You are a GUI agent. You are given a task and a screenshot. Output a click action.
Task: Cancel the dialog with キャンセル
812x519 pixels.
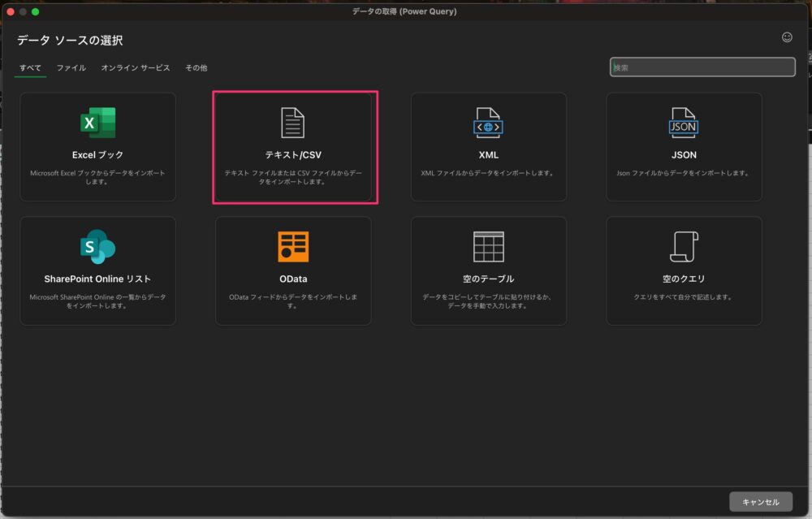click(x=761, y=501)
